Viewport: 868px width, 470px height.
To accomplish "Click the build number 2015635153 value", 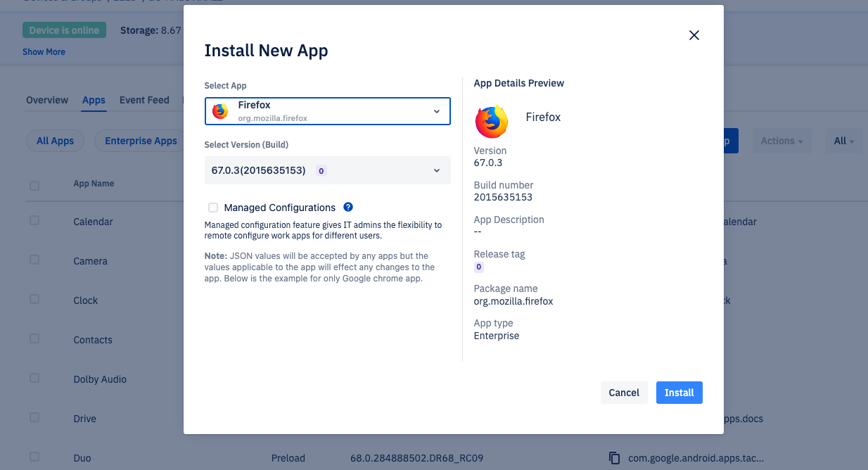I will pyautogui.click(x=503, y=197).
